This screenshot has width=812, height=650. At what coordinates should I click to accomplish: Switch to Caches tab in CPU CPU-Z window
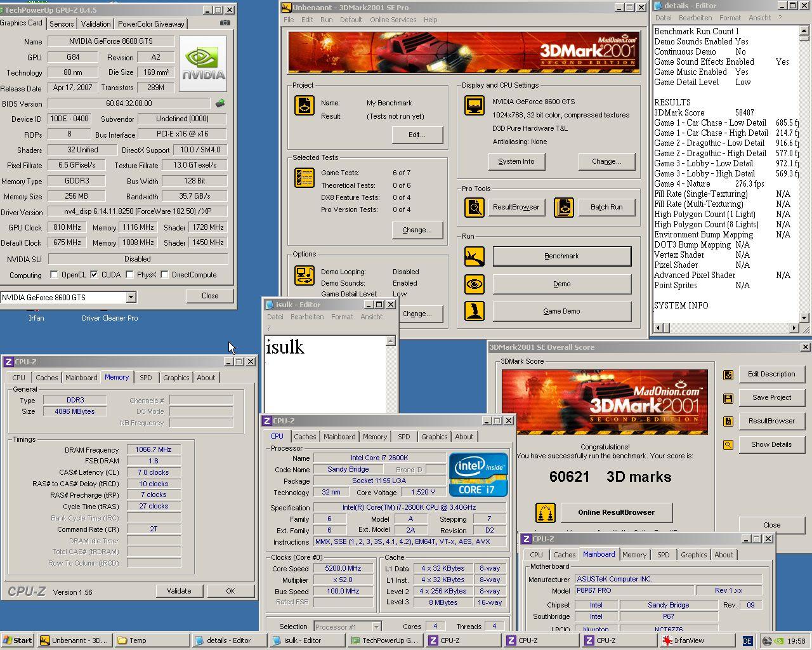[x=305, y=437]
